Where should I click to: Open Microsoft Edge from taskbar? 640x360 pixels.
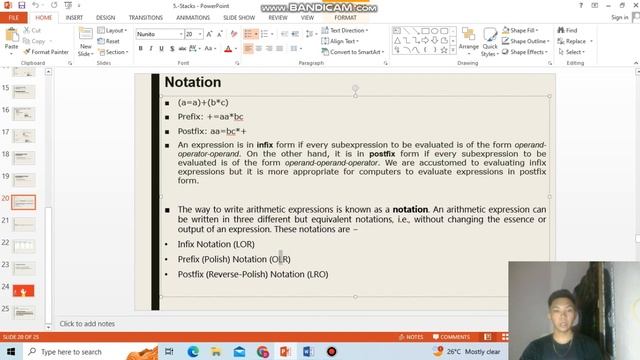pos(193,351)
